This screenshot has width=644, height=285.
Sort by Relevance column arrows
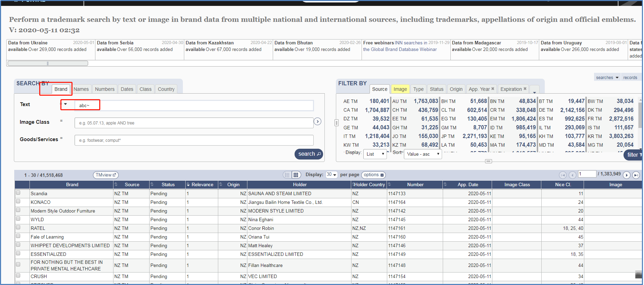[x=188, y=185]
